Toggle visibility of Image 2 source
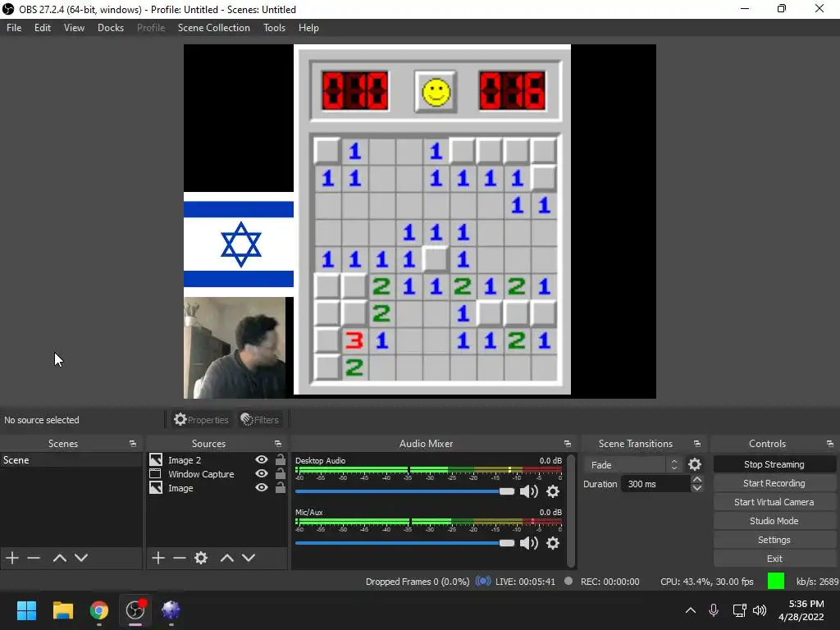Screen dimensions: 840x630 [x=262, y=459]
